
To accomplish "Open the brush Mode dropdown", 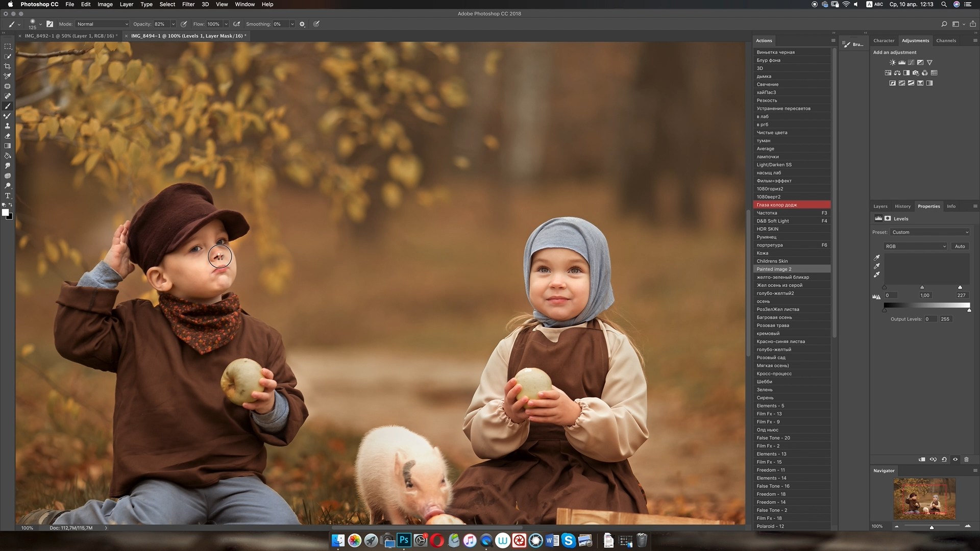I will 102,24.
